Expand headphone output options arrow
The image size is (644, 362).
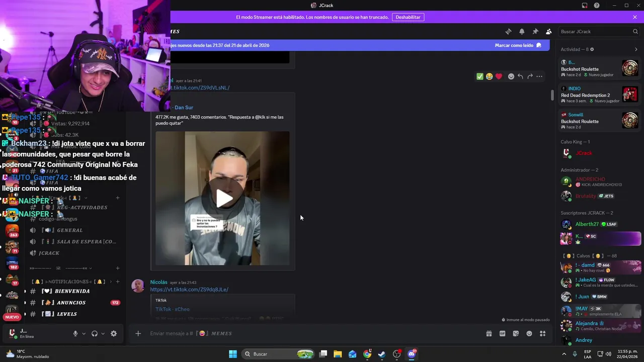pyautogui.click(x=103, y=333)
